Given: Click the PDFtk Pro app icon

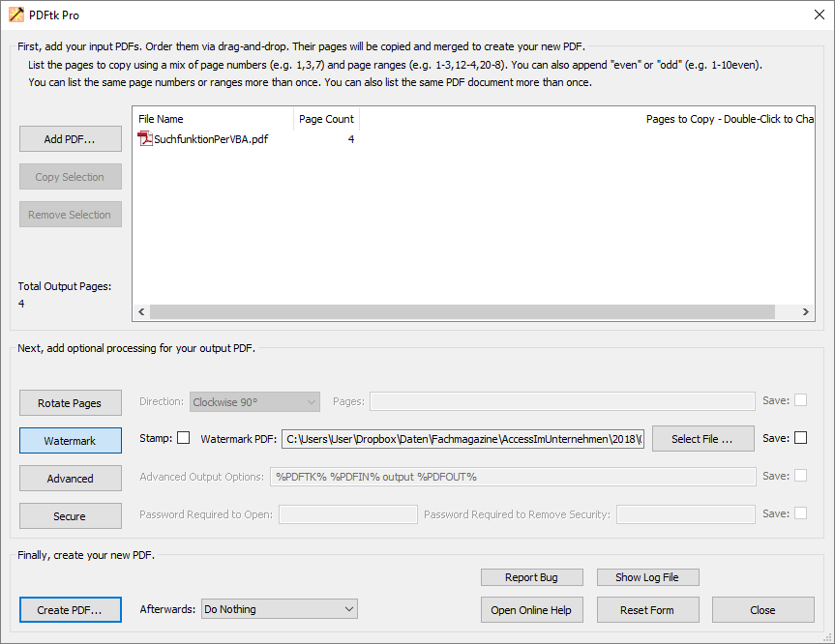Looking at the screenshot, I should click(16, 15).
